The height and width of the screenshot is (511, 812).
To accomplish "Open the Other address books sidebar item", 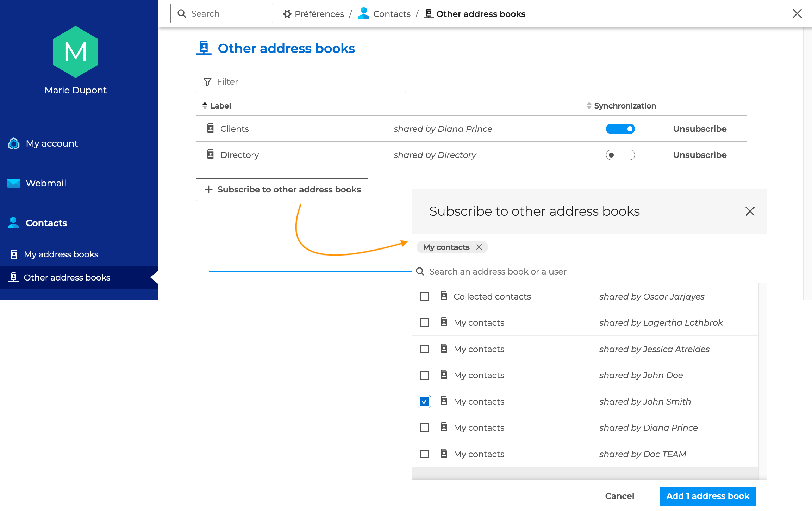I will coord(67,278).
